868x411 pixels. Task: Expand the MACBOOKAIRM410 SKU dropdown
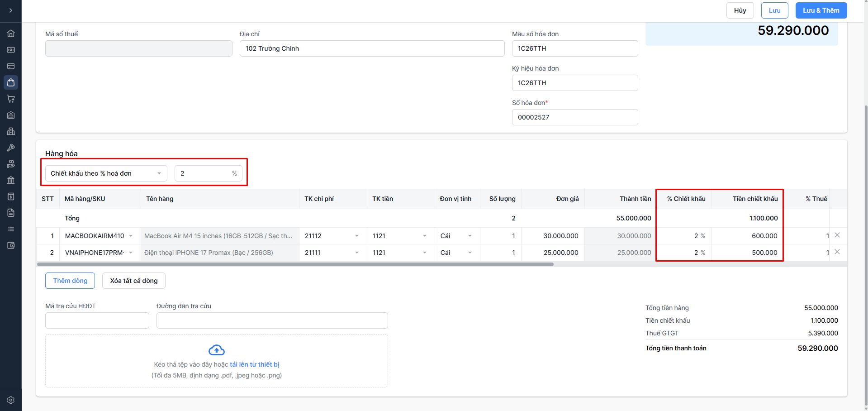point(131,236)
